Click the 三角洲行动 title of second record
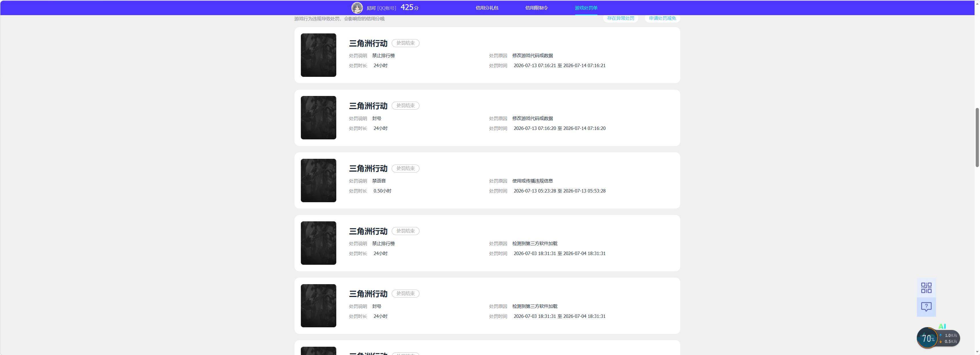Image resolution: width=980 pixels, height=355 pixels. 368,106
